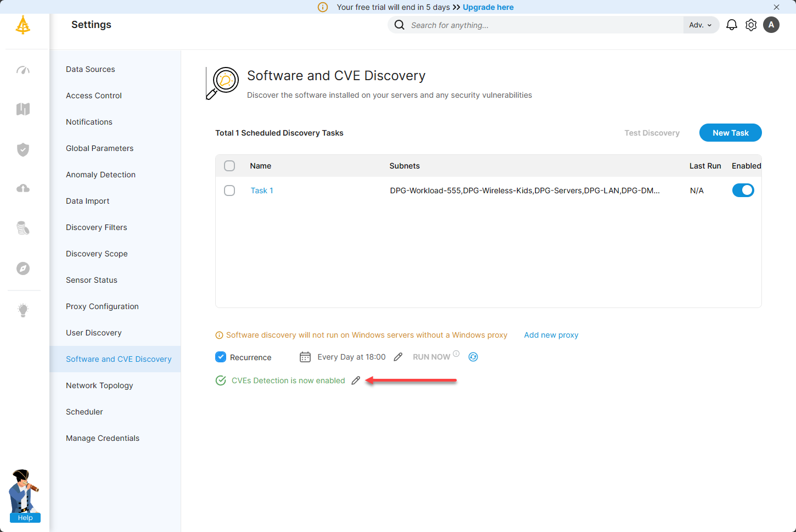Click RUN NOW for discovery
This screenshot has height=532, width=796.
click(431, 357)
